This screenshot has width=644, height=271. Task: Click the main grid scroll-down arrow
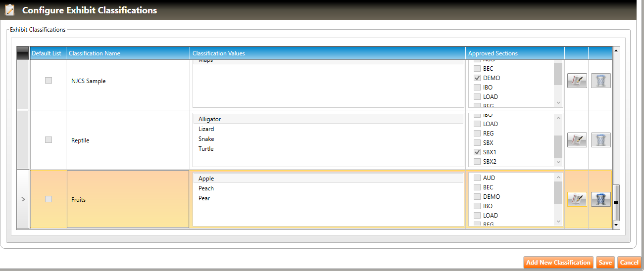616,225
